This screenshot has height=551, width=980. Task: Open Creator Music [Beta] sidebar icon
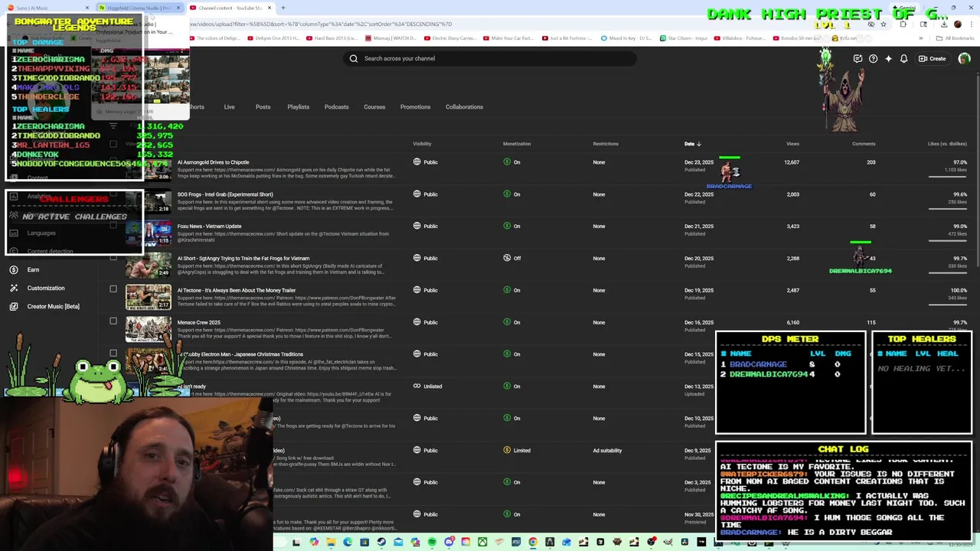(14, 306)
